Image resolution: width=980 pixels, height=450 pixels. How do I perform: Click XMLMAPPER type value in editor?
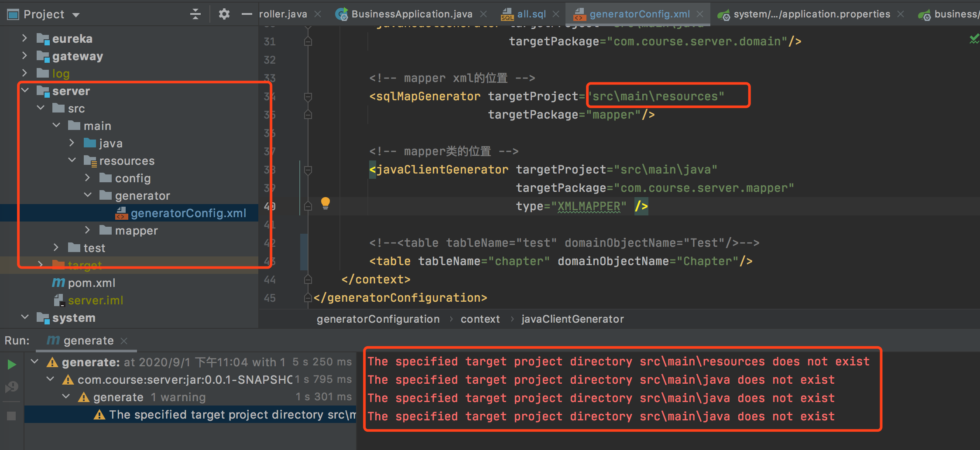coord(589,206)
